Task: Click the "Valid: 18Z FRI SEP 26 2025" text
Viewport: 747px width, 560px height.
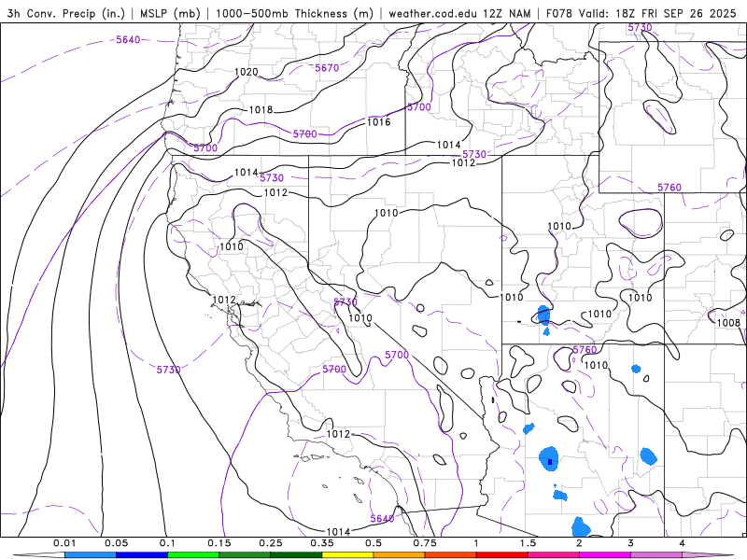Action: point(657,13)
